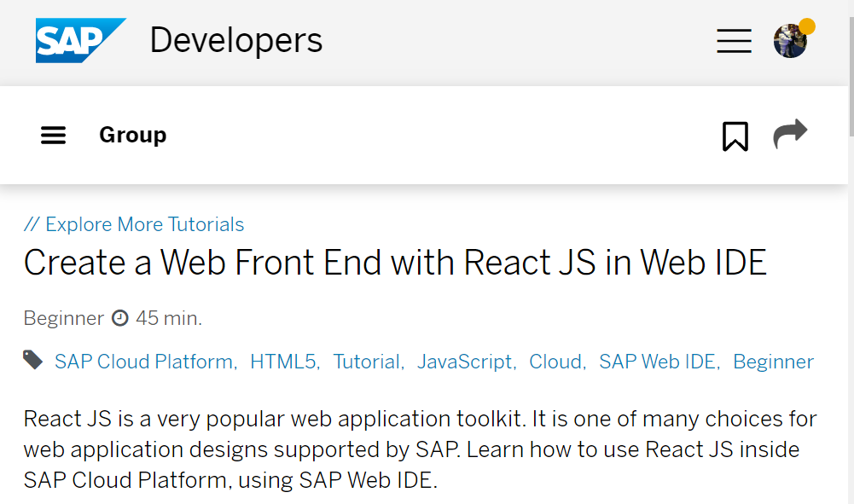Open the JavaScript tag

click(x=466, y=362)
